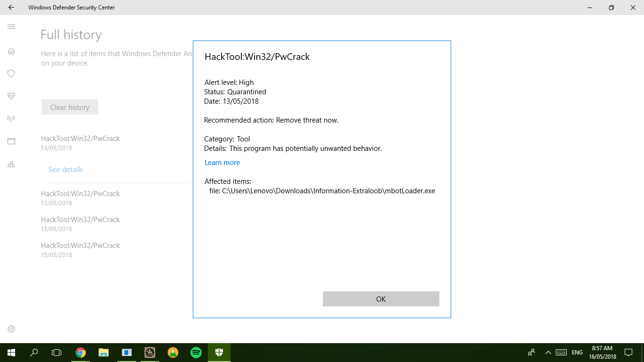Open touch keyboard tray icon
This screenshot has width=644, height=362.
(561, 353)
